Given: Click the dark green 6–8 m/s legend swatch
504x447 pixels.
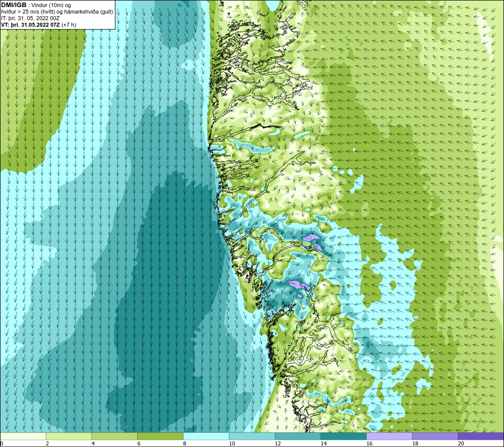Looking at the screenshot, I should coord(160,436).
